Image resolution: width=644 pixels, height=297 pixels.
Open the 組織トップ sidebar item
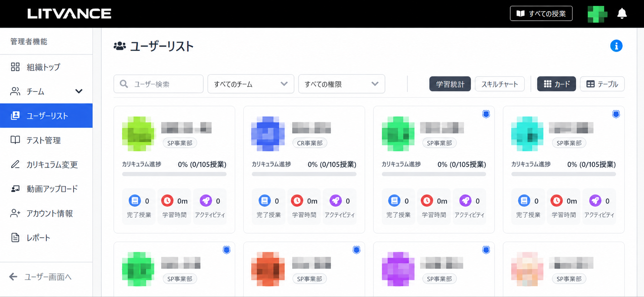point(46,67)
